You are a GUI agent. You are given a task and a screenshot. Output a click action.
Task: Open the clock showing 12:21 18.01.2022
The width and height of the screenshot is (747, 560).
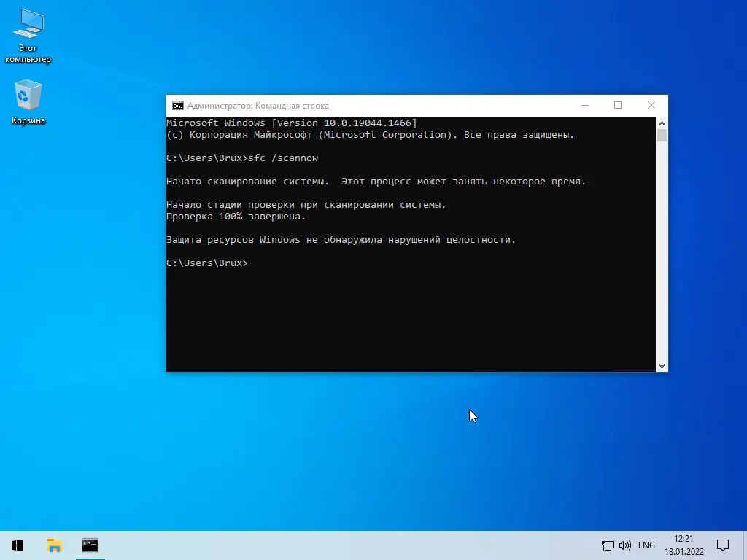pyautogui.click(x=684, y=545)
